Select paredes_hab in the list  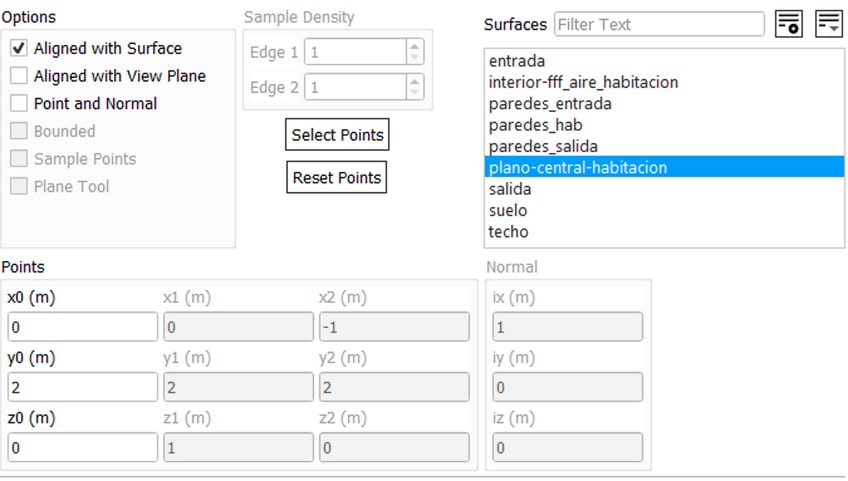535,125
